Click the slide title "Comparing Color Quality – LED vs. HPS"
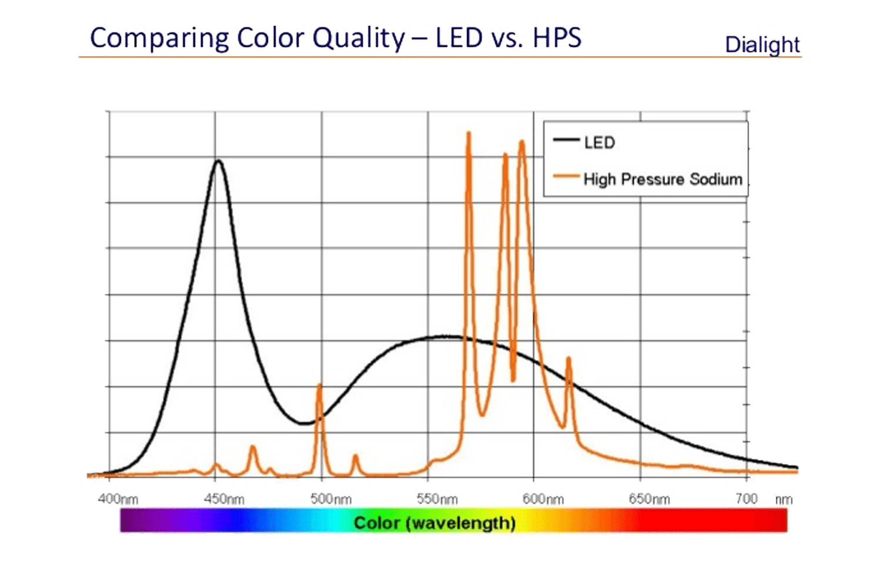The height and width of the screenshot is (588, 882). (x=335, y=39)
